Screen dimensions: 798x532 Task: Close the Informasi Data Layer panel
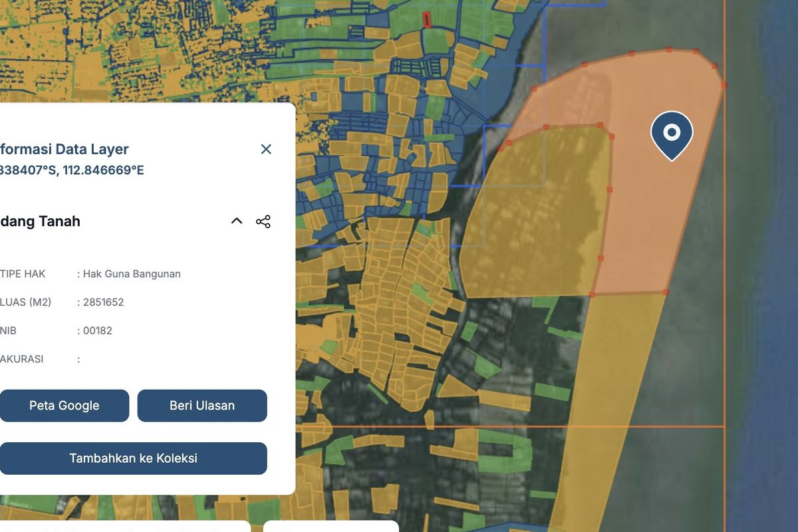pyautogui.click(x=266, y=150)
